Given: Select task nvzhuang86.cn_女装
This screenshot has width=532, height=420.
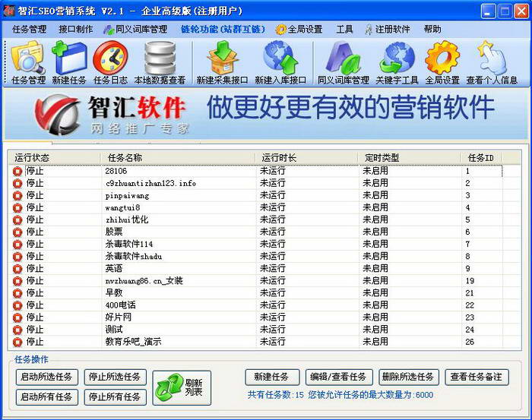Looking at the screenshot, I should (x=144, y=281).
